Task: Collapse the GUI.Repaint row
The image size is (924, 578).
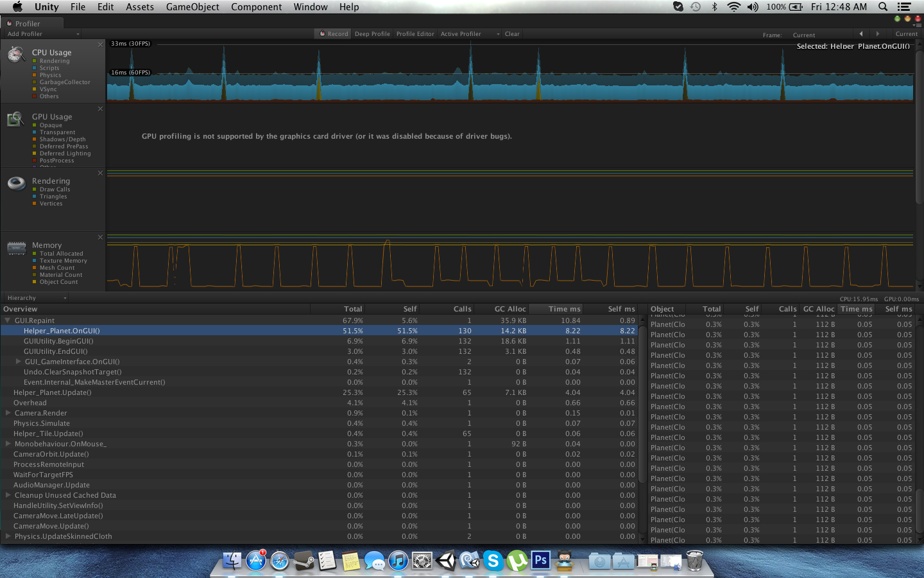Action: [x=8, y=320]
